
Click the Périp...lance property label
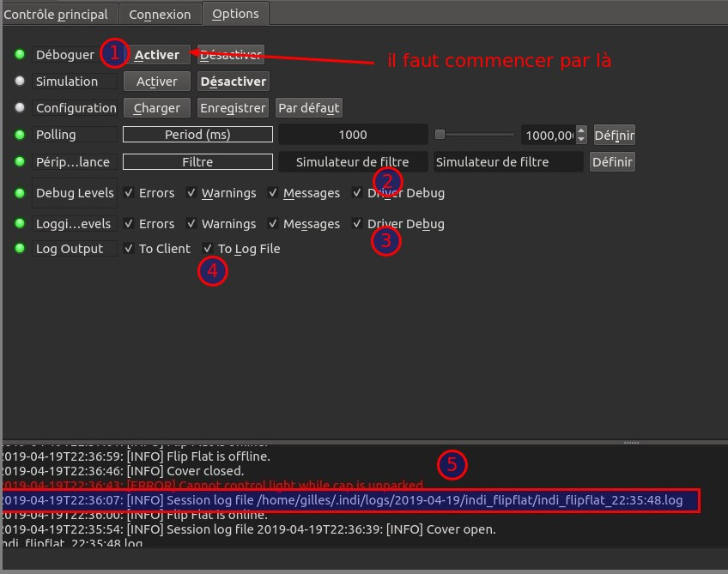pyautogui.click(x=75, y=162)
